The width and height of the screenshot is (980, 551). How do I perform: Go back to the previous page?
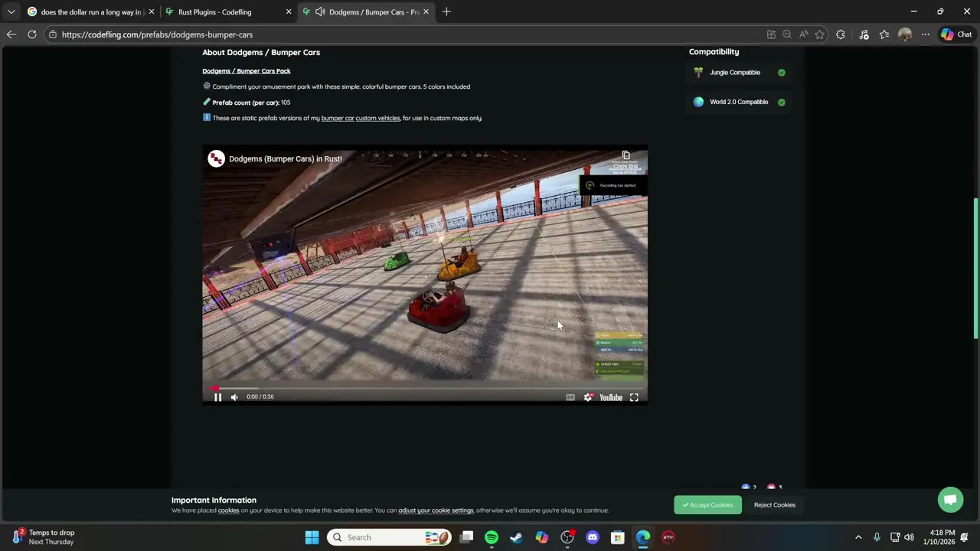11,34
